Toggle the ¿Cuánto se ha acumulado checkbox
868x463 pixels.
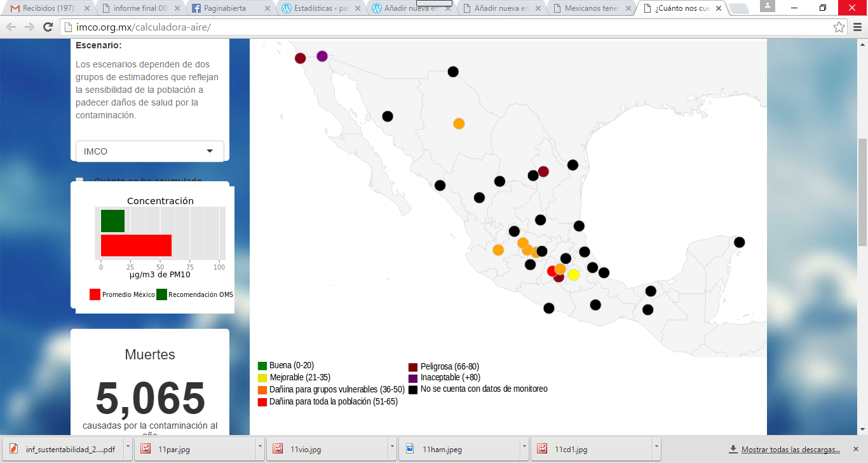click(79, 181)
